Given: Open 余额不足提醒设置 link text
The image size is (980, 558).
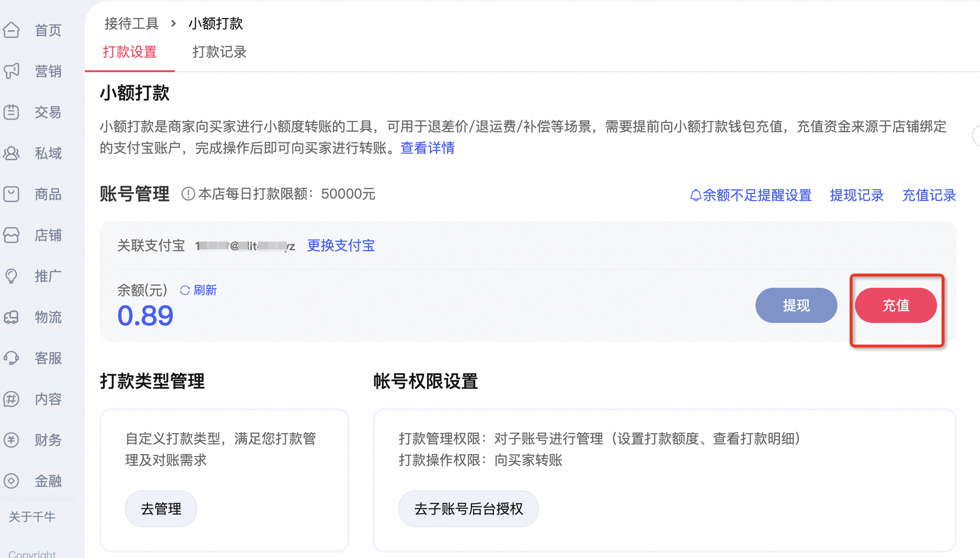Looking at the screenshot, I should (x=757, y=195).
